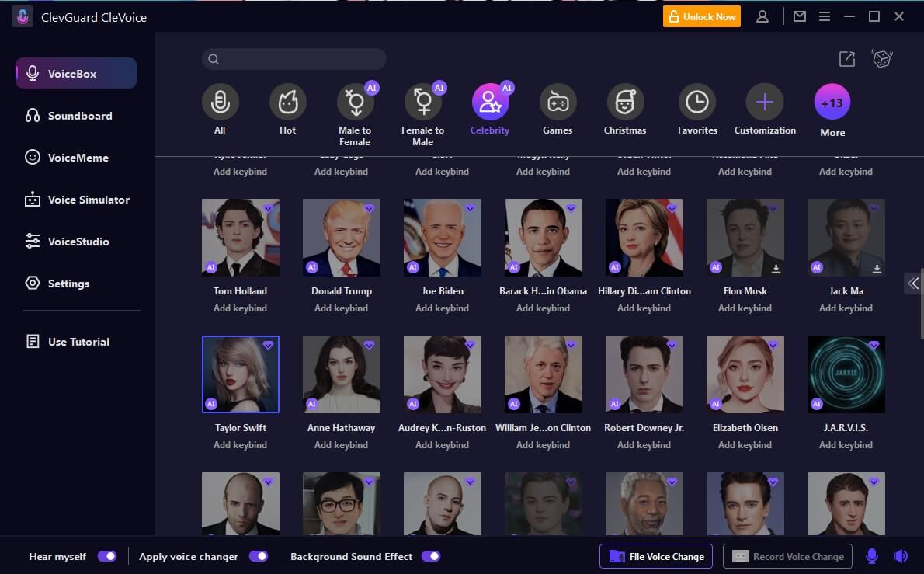The image size is (924, 574).
Task: Add keybind for Elon Musk
Action: [745, 308]
